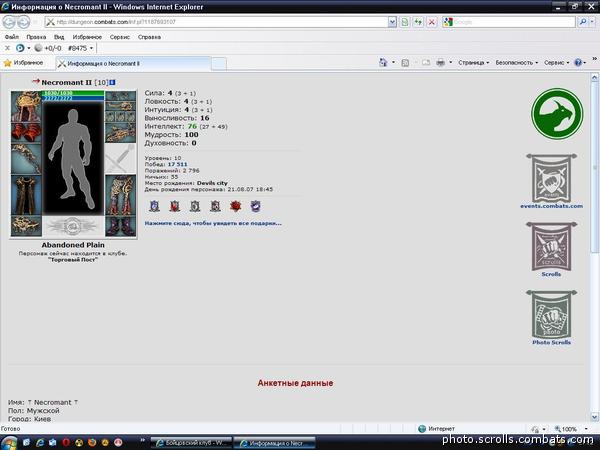Click the green dragon clan emblem
This screenshot has height=450, width=600.
click(x=557, y=114)
